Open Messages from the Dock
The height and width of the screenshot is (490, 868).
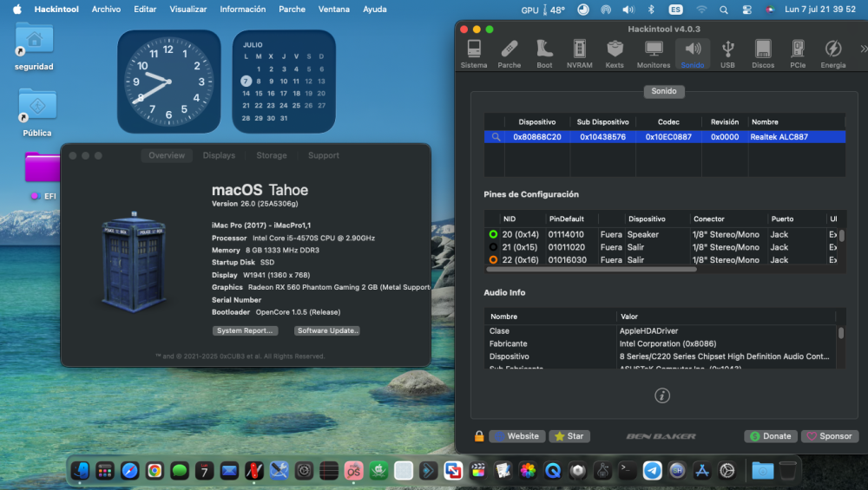tap(180, 471)
